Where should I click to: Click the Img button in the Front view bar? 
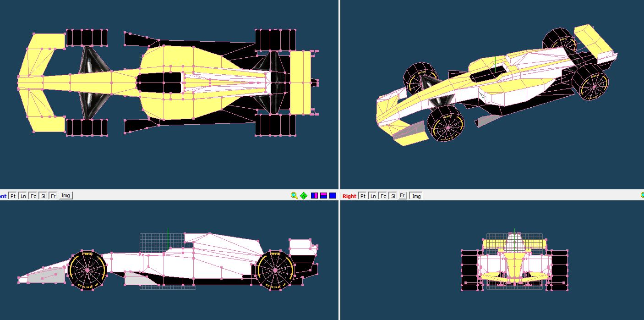tap(66, 196)
